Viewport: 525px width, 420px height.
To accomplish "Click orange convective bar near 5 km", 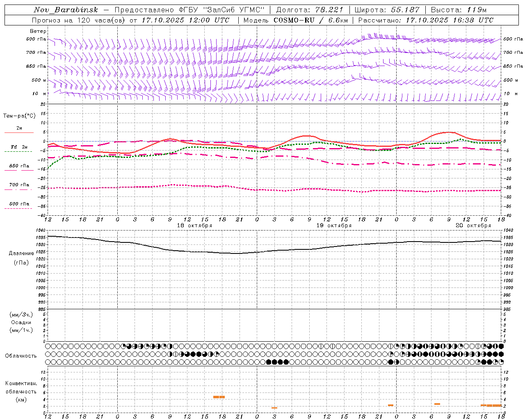I will click(219, 397).
